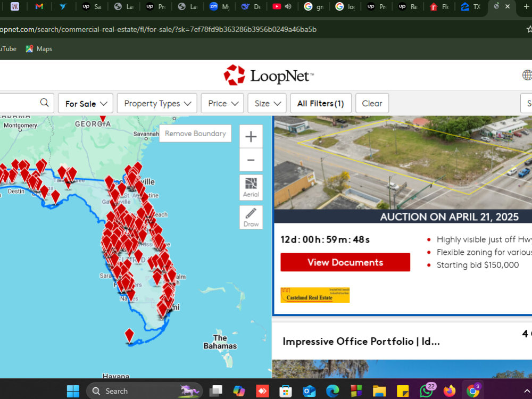Click the browser address bar URL
The height and width of the screenshot is (399, 532).
(x=158, y=29)
